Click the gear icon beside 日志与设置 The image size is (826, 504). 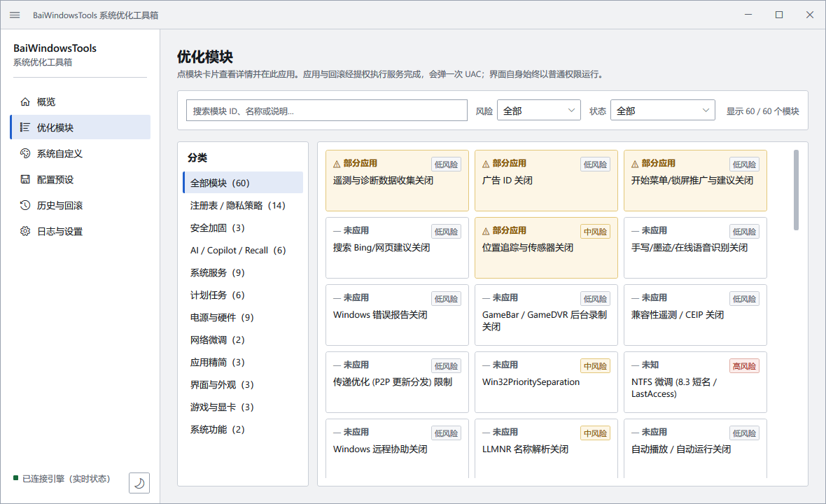pos(24,231)
